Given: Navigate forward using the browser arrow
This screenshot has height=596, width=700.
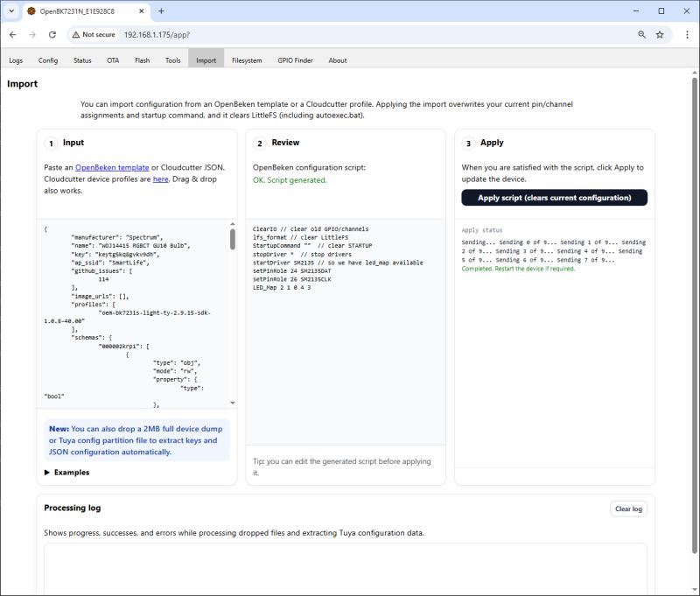Looking at the screenshot, I should click(33, 36).
